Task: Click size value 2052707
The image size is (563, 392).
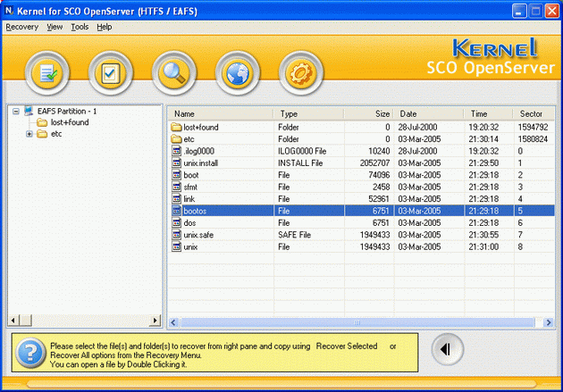Action: (x=374, y=163)
